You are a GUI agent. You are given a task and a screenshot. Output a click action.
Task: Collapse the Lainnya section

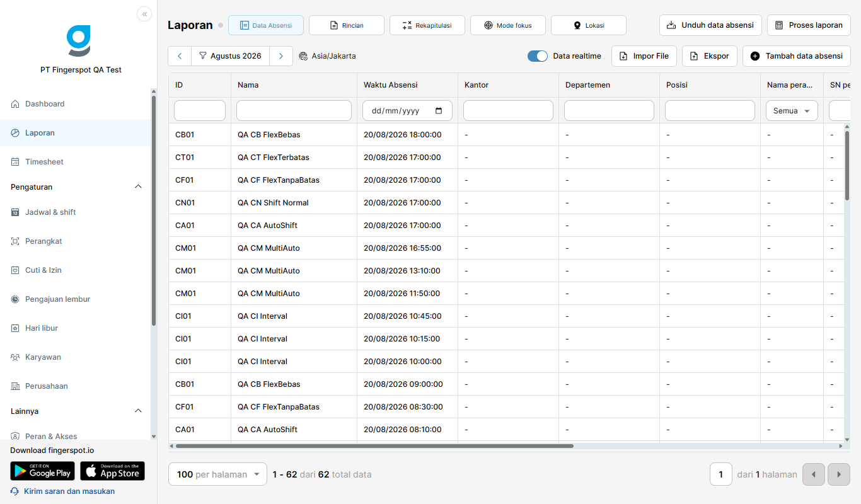pyautogui.click(x=139, y=411)
